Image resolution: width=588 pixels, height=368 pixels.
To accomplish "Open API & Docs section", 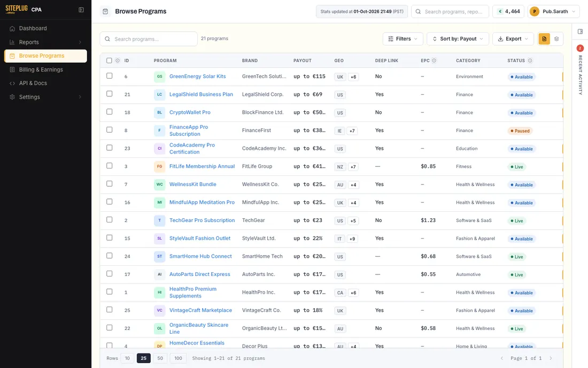I will [x=45, y=83].
